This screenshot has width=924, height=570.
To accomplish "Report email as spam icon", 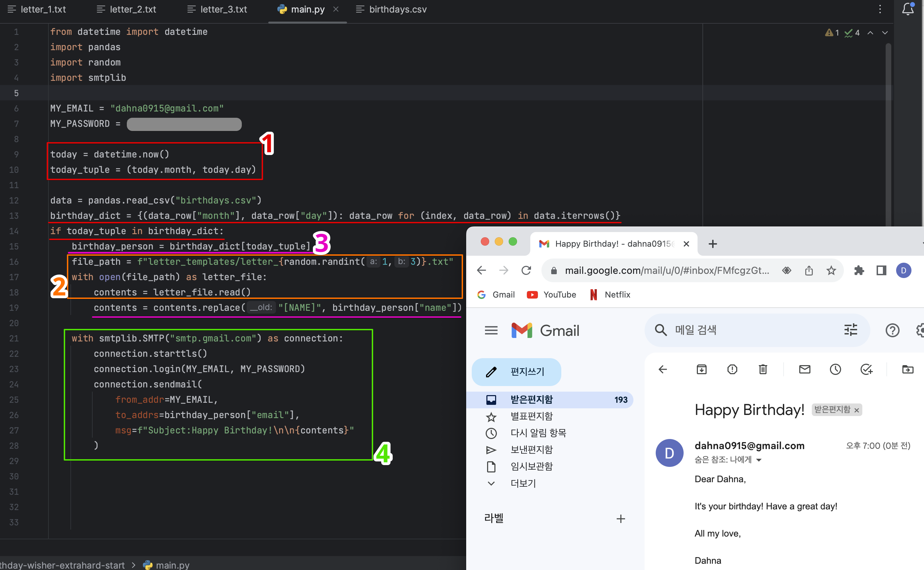I will click(732, 369).
